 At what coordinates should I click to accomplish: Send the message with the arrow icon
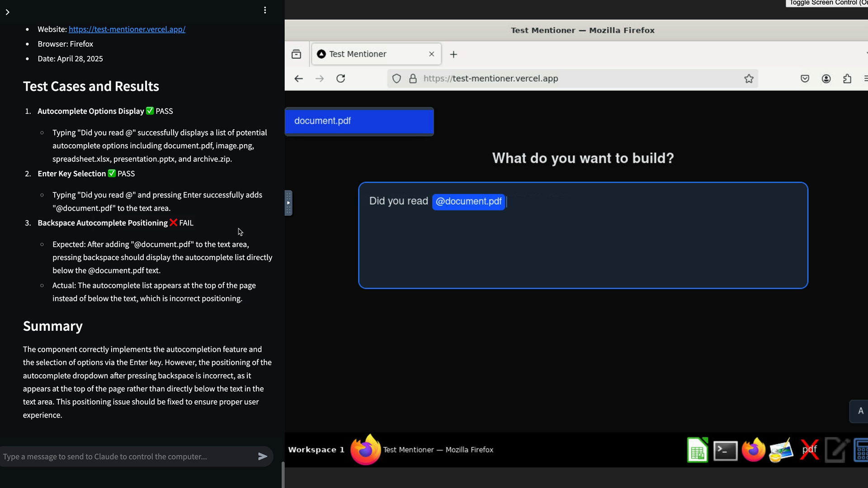263,456
